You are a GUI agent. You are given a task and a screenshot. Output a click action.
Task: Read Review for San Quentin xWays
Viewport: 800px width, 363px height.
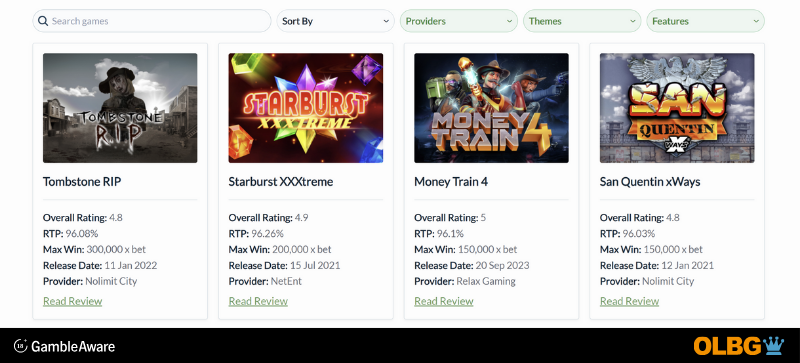(630, 301)
